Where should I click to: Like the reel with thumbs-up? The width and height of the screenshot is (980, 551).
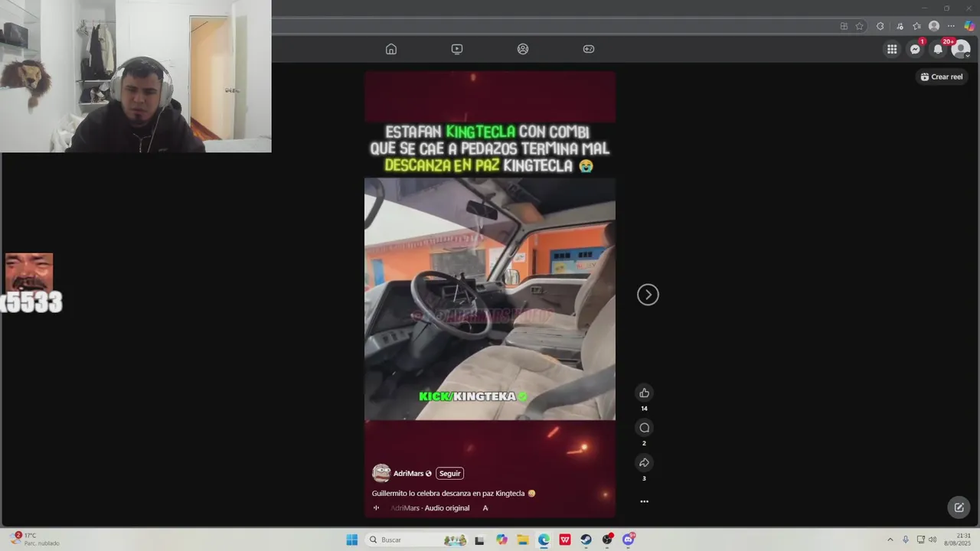[x=644, y=393]
